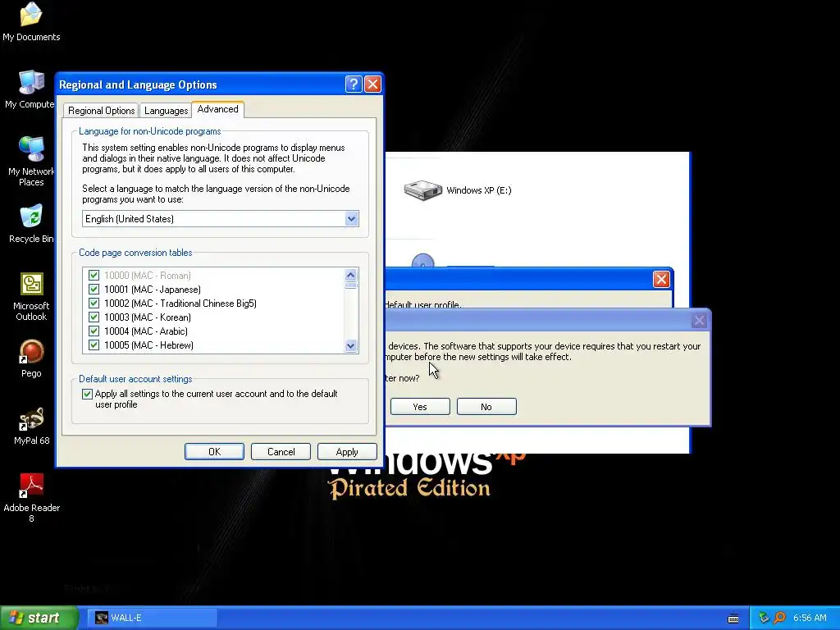Click Yes to restart the computer
This screenshot has height=630, width=840.
tap(420, 407)
